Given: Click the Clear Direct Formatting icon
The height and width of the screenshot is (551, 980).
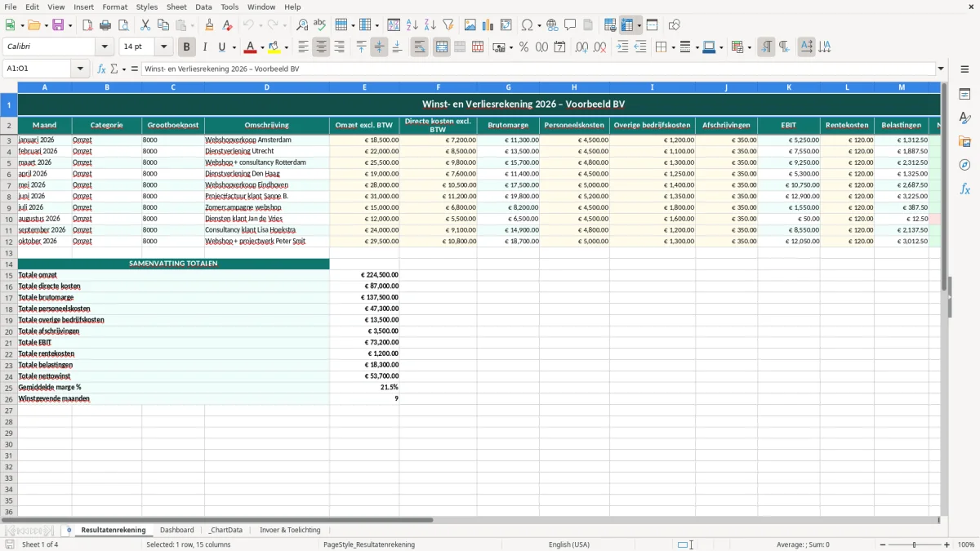Looking at the screenshot, I should (228, 25).
